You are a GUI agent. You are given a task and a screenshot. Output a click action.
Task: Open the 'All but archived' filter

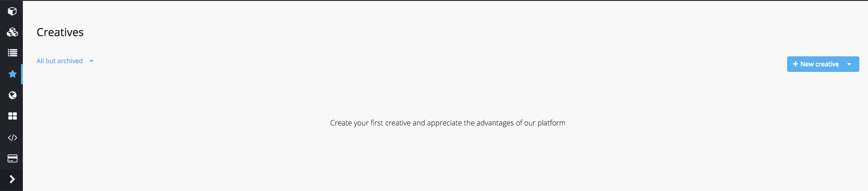[x=59, y=61]
